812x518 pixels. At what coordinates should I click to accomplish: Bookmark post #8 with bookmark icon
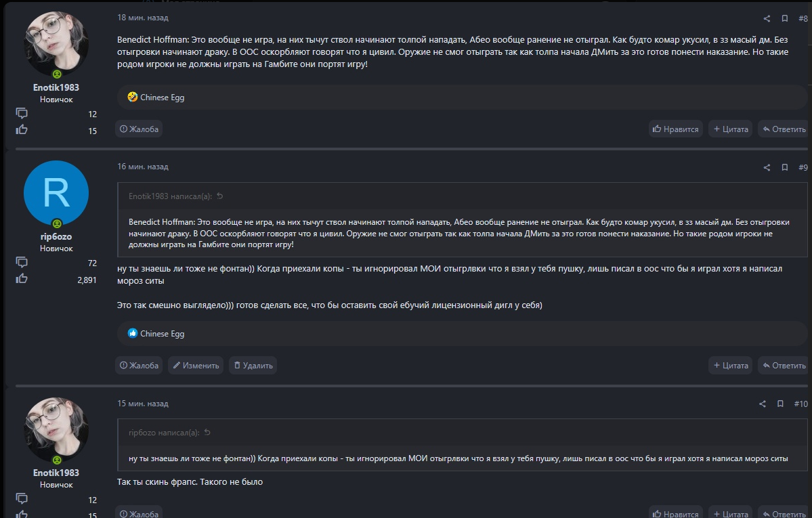(x=784, y=18)
